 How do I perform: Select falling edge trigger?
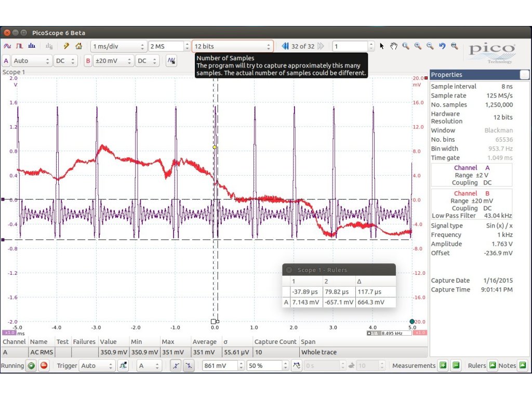(x=188, y=366)
